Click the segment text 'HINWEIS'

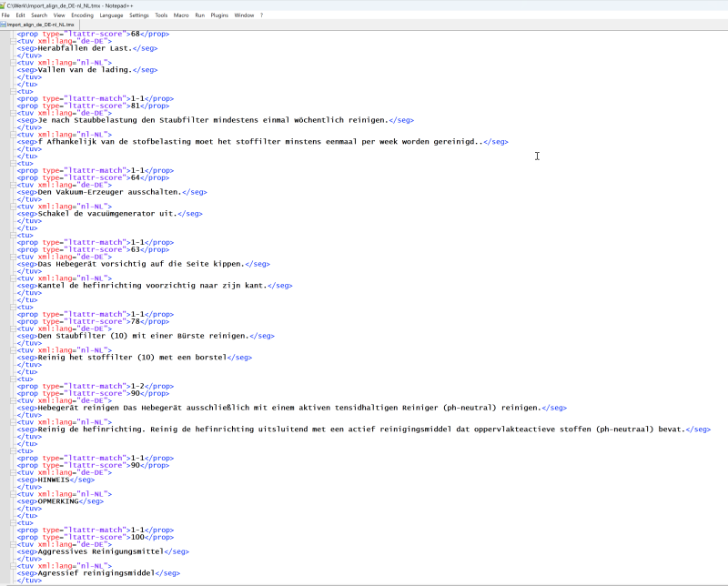(x=54, y=480)
